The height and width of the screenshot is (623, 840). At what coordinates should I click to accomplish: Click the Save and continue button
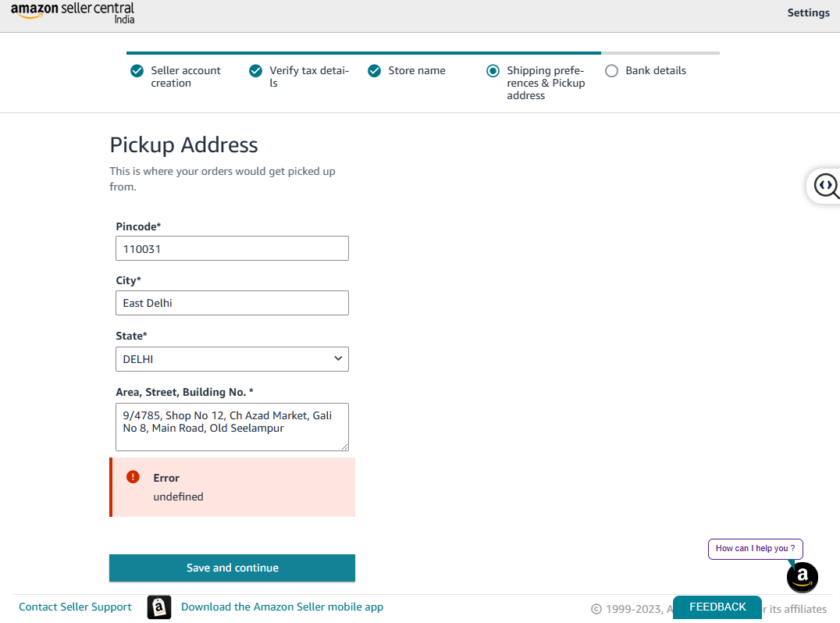[232, 568]
